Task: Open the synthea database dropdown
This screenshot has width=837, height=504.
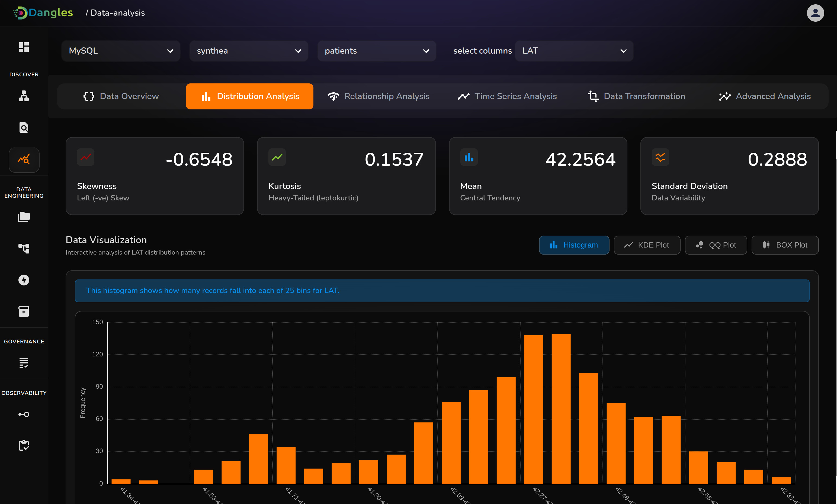Action: 249,51
